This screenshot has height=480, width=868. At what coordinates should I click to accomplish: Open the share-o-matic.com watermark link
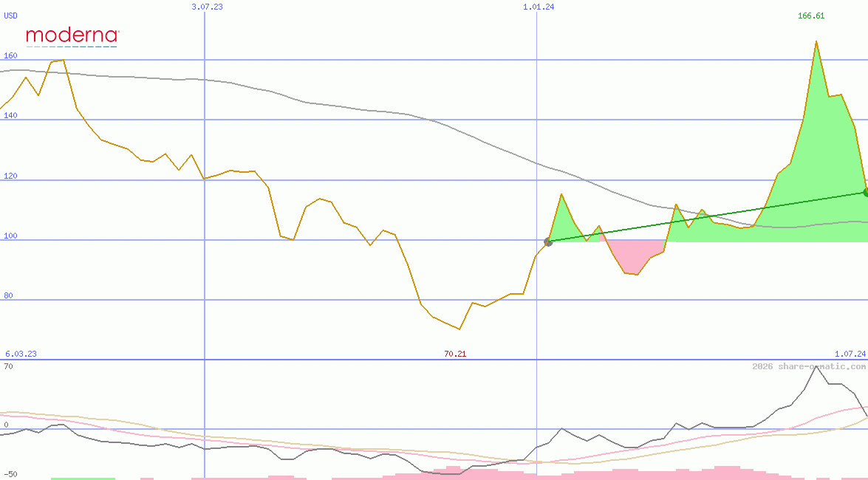(809, 366)
